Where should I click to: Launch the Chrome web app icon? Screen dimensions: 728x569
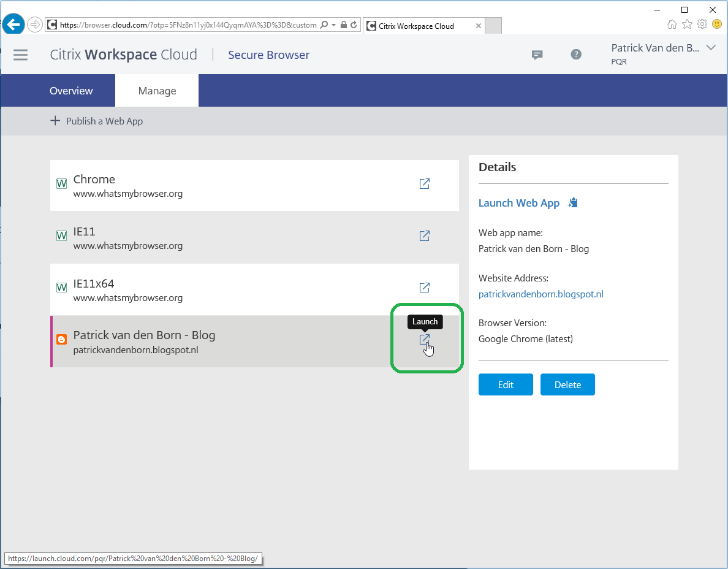pos(424,184)
